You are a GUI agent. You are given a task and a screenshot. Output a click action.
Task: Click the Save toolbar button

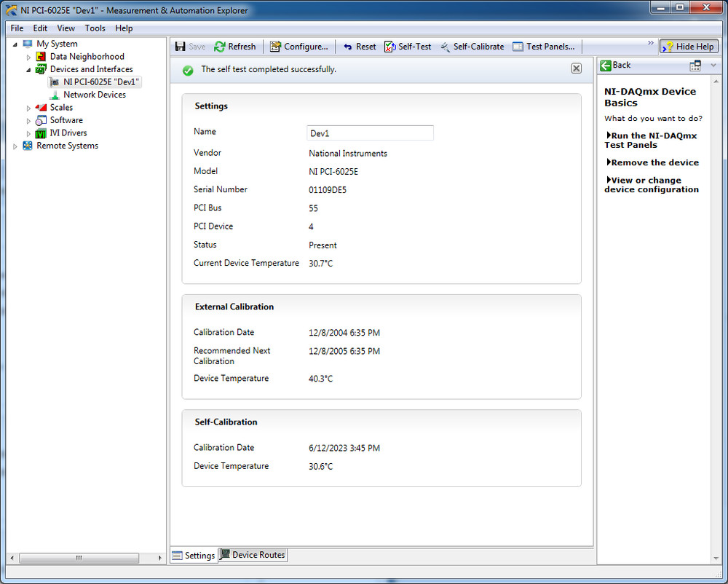190,47
